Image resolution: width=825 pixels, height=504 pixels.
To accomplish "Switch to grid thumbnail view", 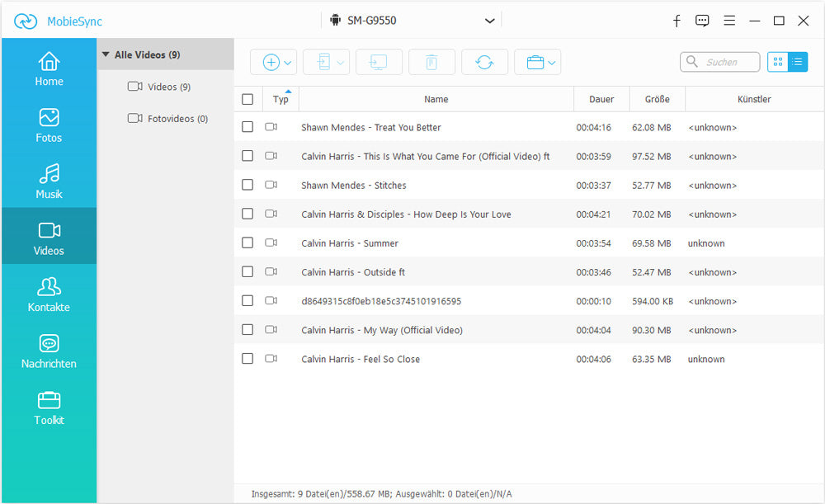I will pyautogui.click(x=777, y=62).
